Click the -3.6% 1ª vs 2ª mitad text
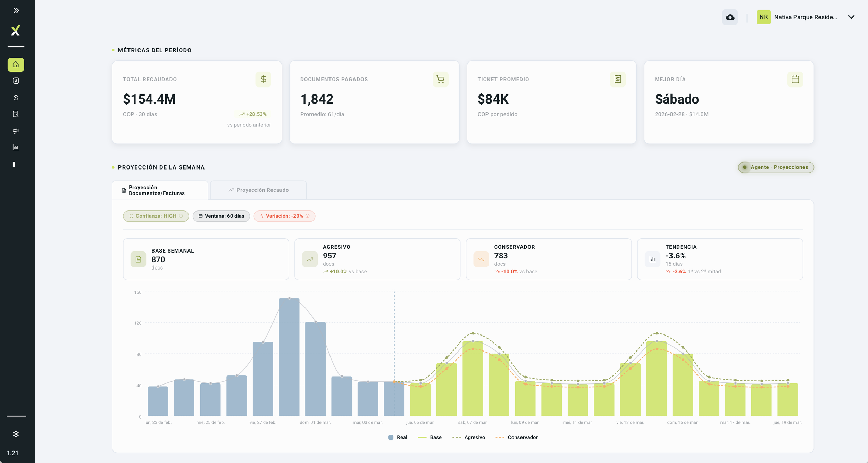The image size is (868, 463). pos(693,272)
